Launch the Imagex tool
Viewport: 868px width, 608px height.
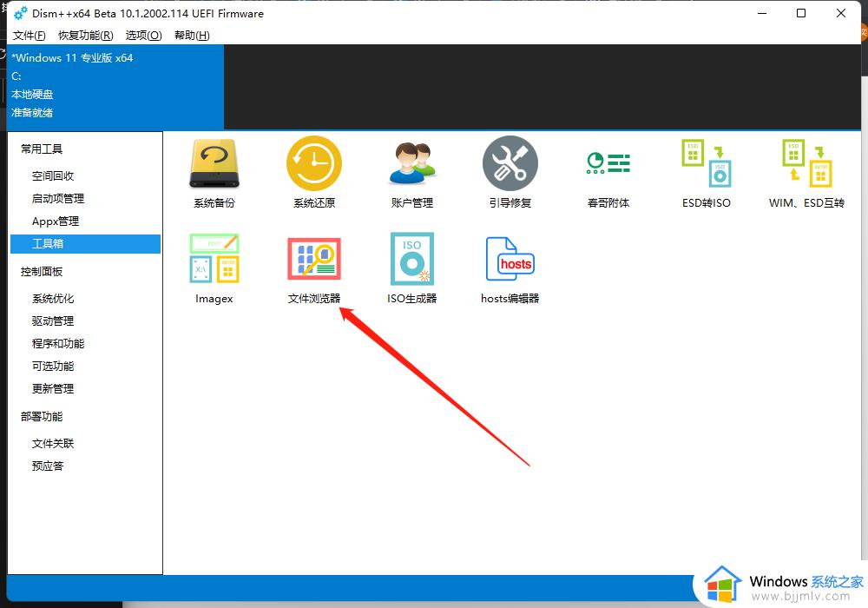214,258
